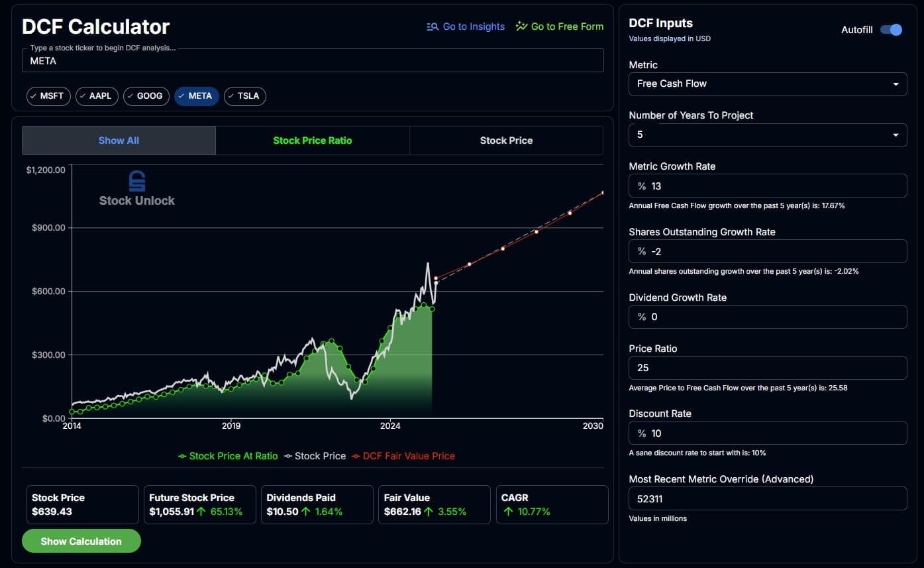Click the white Stock Price legend marker

click(x=288, y=456)
